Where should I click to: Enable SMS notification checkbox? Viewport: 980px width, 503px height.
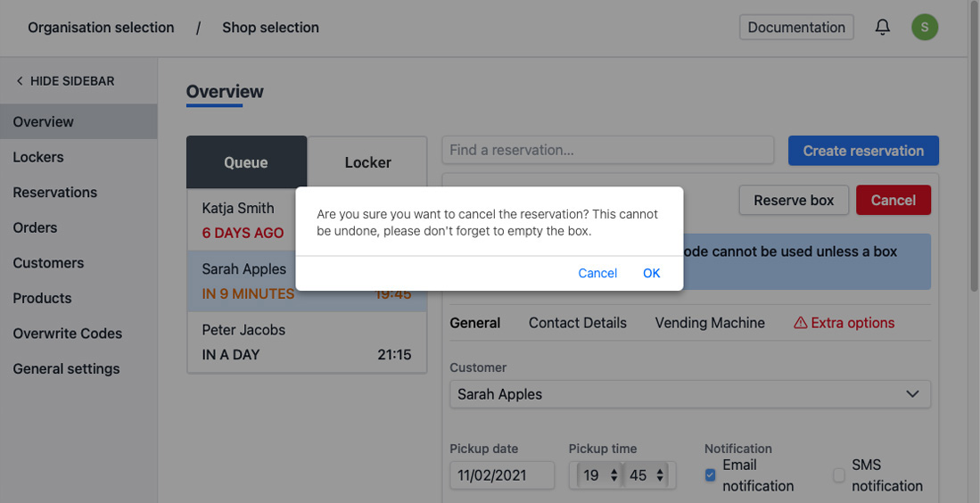[838, 475]
